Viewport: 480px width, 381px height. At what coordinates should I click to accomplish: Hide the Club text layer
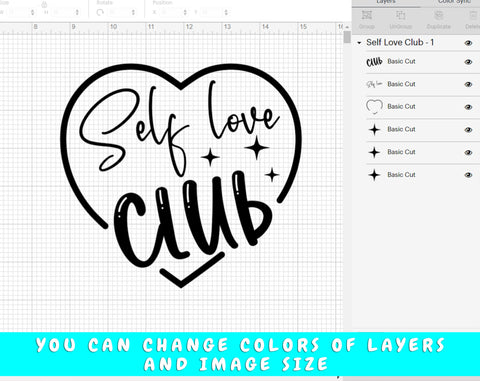tap(468, 62)
